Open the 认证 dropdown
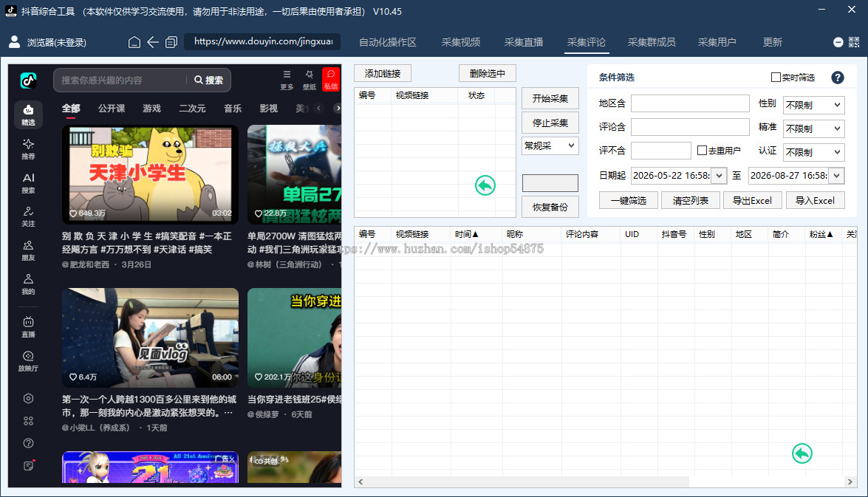This screenshot has width=868, height=497. click(813, 152)
